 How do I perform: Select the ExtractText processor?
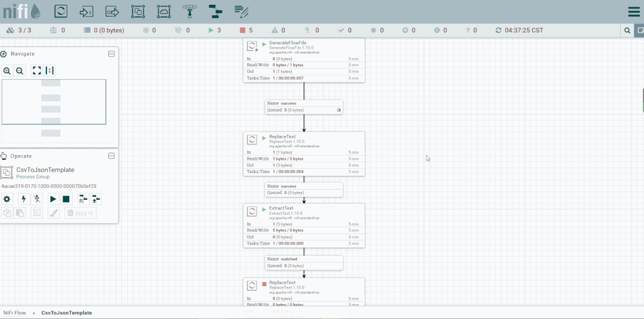pyautogui.click(x=304, y=225)
